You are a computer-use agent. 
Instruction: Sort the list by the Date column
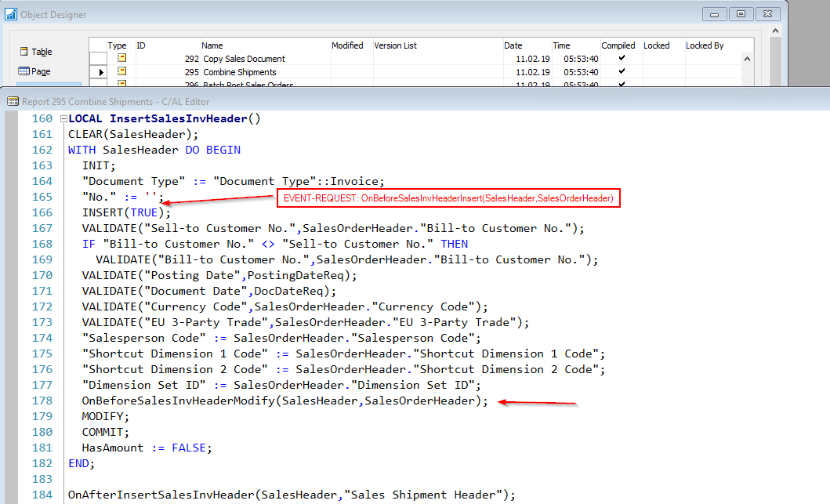tap(512, 45)
